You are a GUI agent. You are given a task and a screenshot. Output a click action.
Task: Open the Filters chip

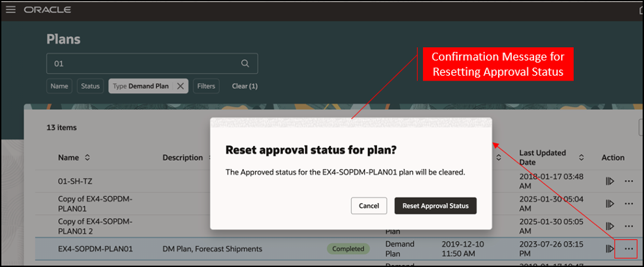tap(206, 86)
